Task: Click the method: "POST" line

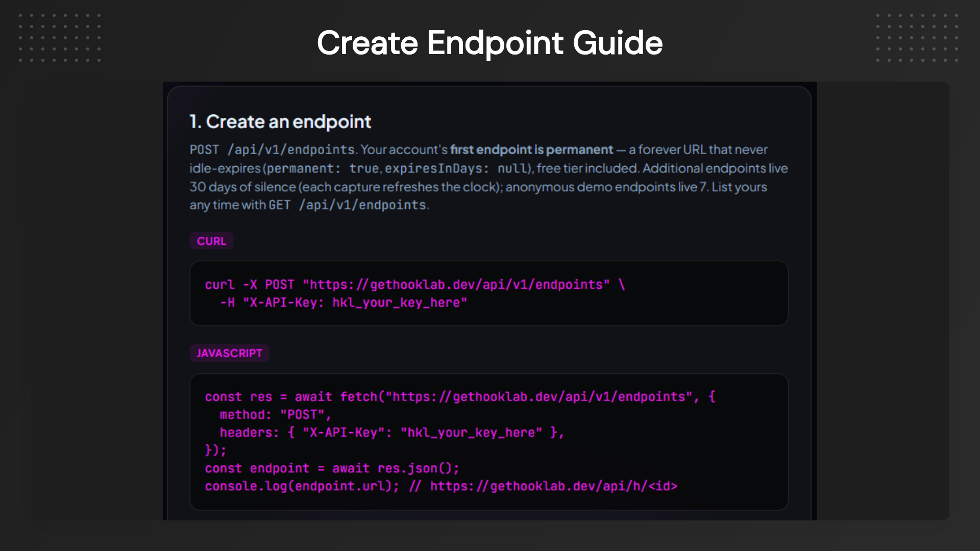Action: 276,415
